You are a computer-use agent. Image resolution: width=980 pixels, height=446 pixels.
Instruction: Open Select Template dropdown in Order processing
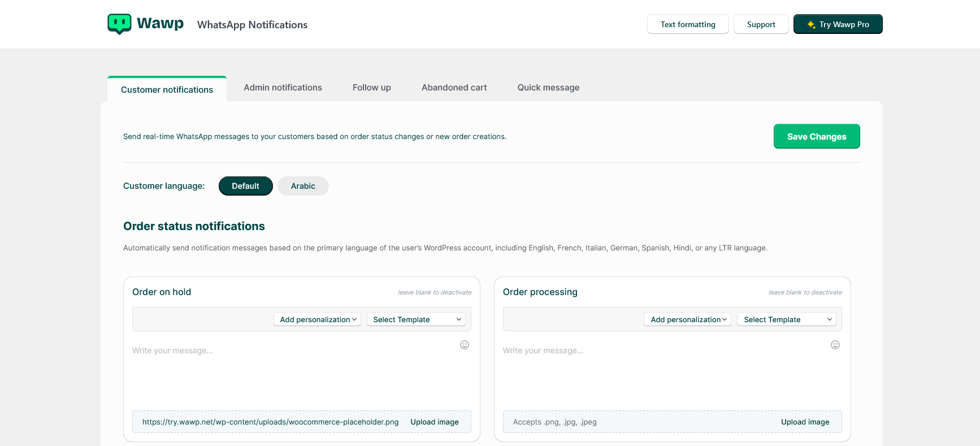point(787,319)
